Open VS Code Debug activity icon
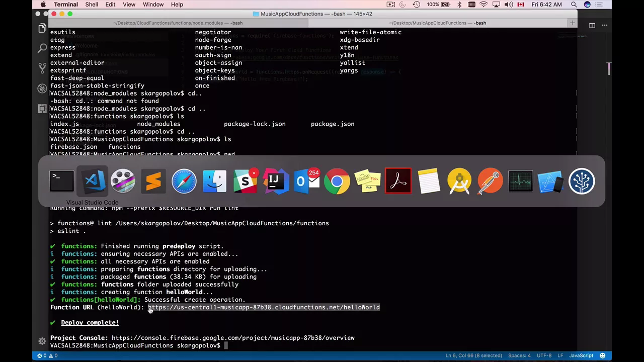Image resolution: width=644 pixels, height=362 pixels. (42, 88)
